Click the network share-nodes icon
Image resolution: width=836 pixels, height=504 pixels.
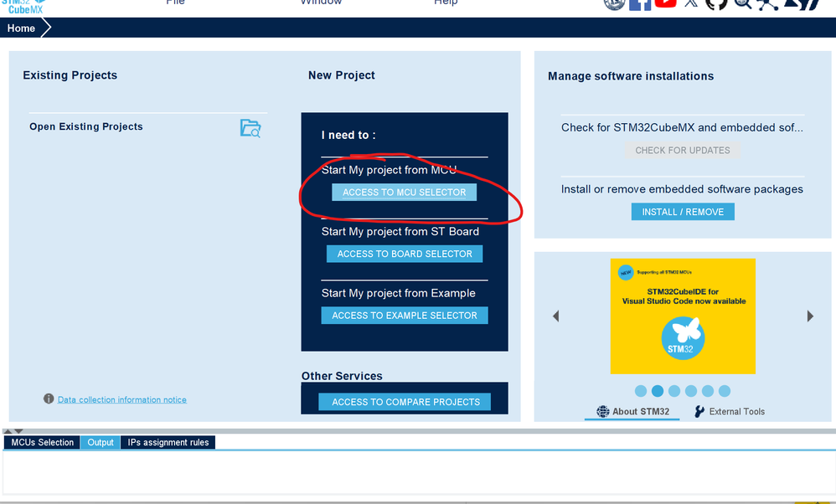pyautogui.click(x=767, y=4)
